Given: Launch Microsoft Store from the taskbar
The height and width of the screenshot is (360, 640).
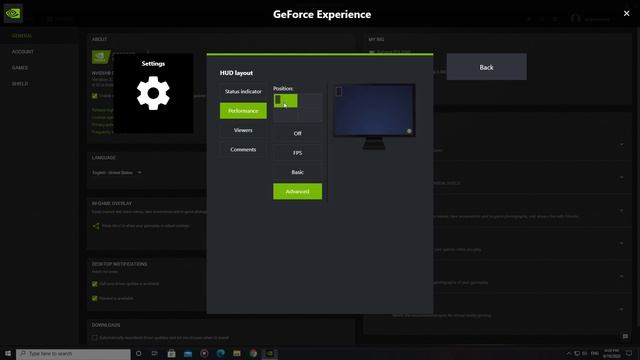Looking at the screenshot, I should pyautogui.click(x=171, y=353).
